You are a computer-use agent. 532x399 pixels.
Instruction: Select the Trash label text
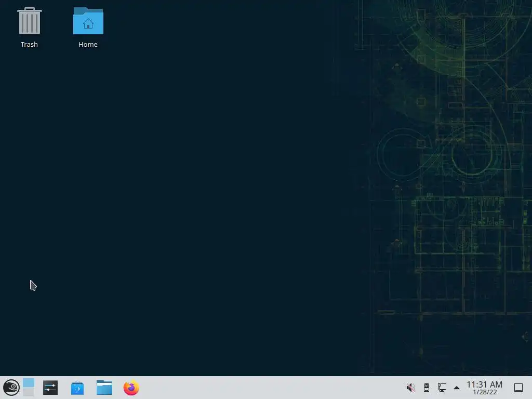(x=29, y=45)
